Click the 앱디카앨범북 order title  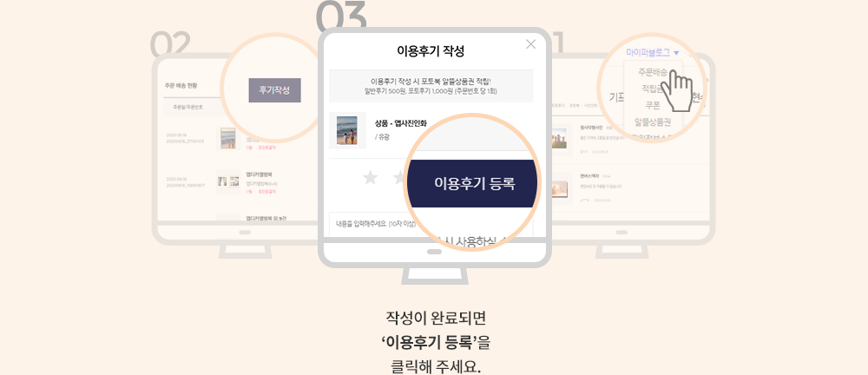[255, 174]
